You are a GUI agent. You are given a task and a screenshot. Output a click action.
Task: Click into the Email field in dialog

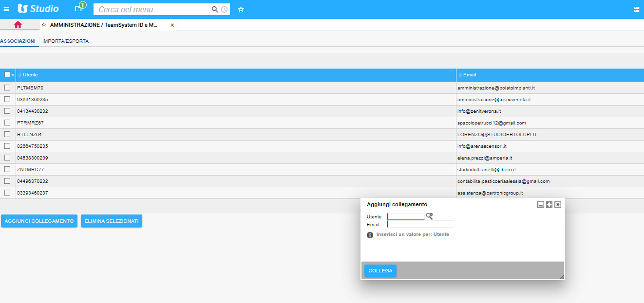420,224
